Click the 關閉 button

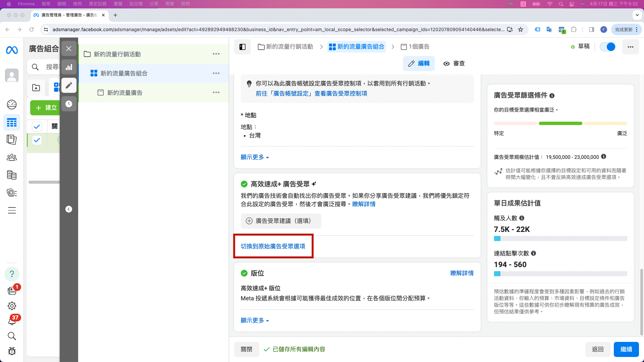(x=247, y=349)
